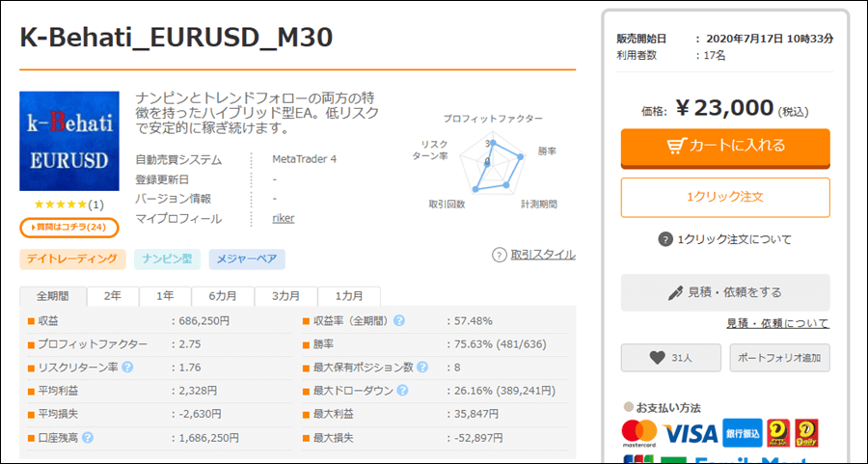Click the 見積・依頼をする button
The width and height of the screenshot is (868, 464).
click(x=725, y=292)
